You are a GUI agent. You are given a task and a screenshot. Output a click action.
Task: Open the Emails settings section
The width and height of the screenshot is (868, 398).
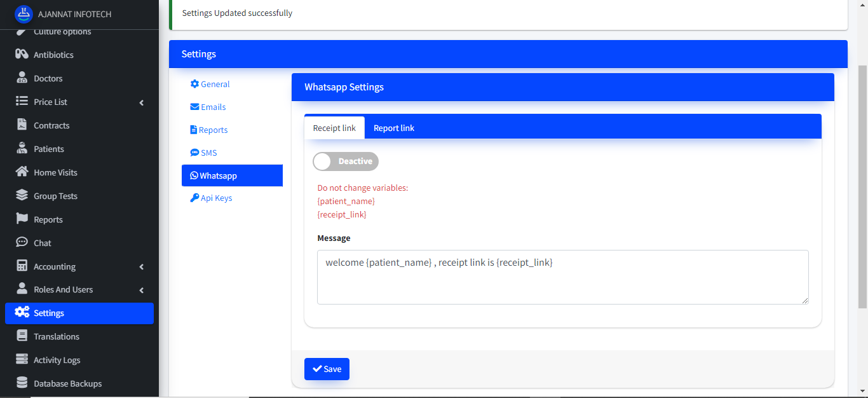[x=208, y=107]
